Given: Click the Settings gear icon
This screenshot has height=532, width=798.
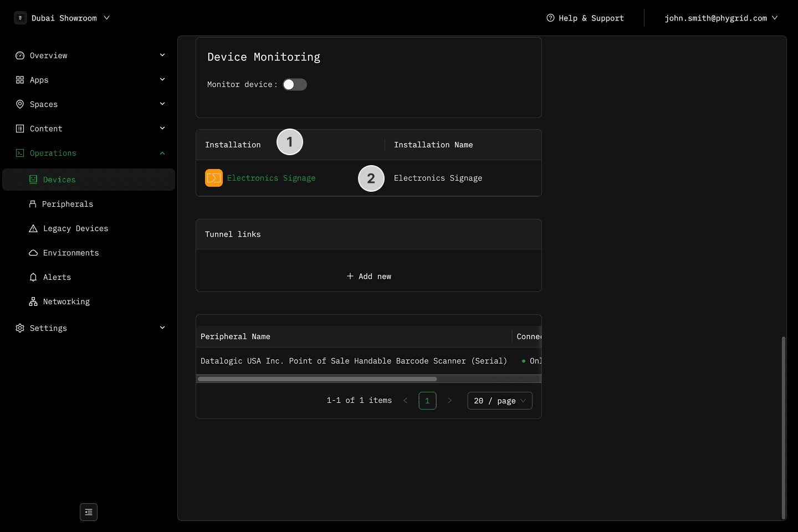Looking at the screenshot, I should click(x=20, y=328).
